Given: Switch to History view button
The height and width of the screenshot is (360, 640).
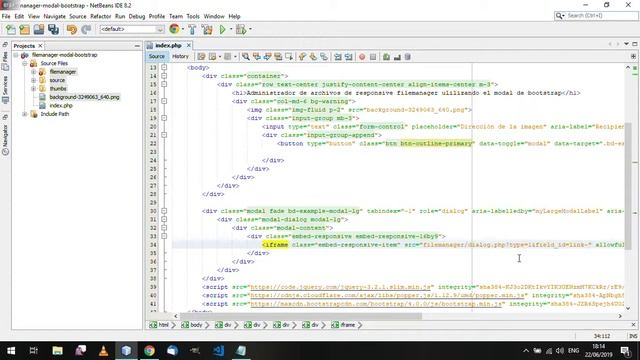Looking at the screenshot, I should pyautogui.click(x=180, y=57).
